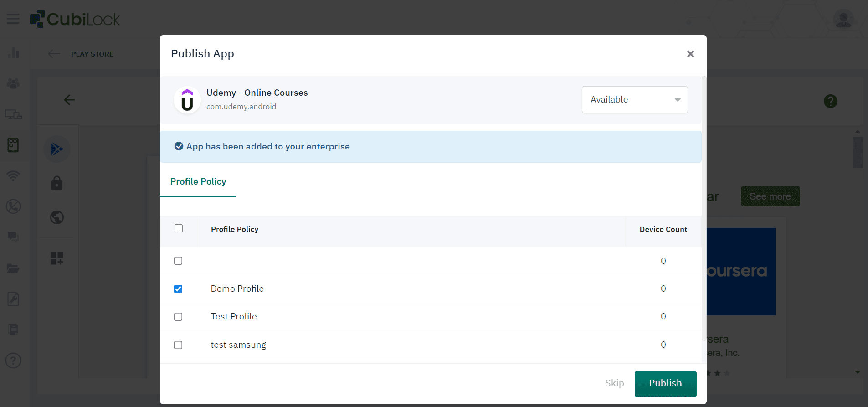Image resolution: width=868 pixels, height=407 pixels.
Task: Click the dialog's vertical scrollbar
Action: tap(704, 208)
